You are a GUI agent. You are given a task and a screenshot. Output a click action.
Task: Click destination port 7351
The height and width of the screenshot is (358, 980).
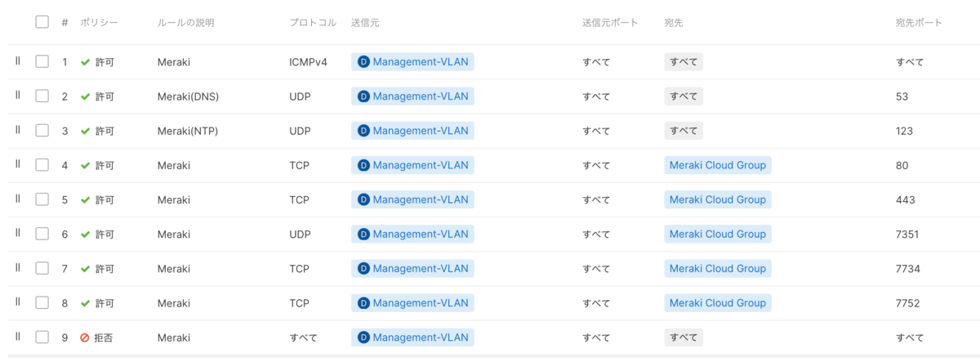pyautogui.click(x=907, y=235)
